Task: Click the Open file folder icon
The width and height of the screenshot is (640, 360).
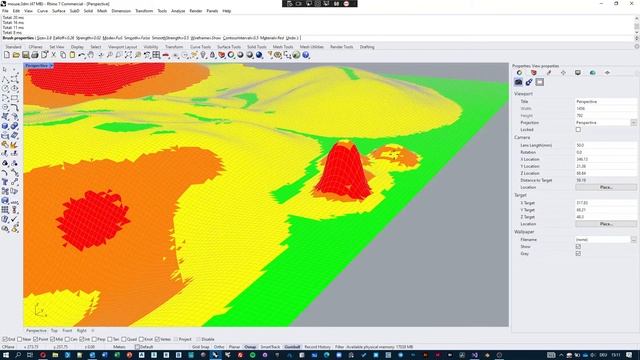Action: coord(16,55)
